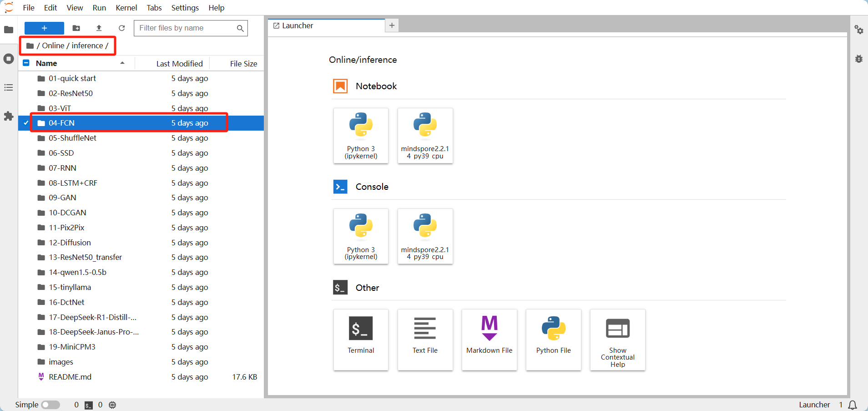This screenshot has width=868, height=411.
Task: Navigate to Online in the breadcrumb path
Action: 53,46
